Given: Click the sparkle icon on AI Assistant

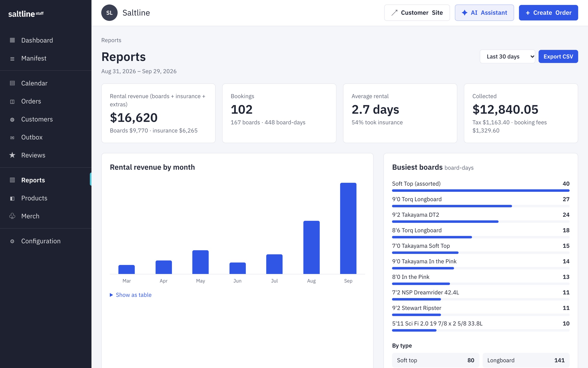Looking at the screenshot, I should click(464, 13).
